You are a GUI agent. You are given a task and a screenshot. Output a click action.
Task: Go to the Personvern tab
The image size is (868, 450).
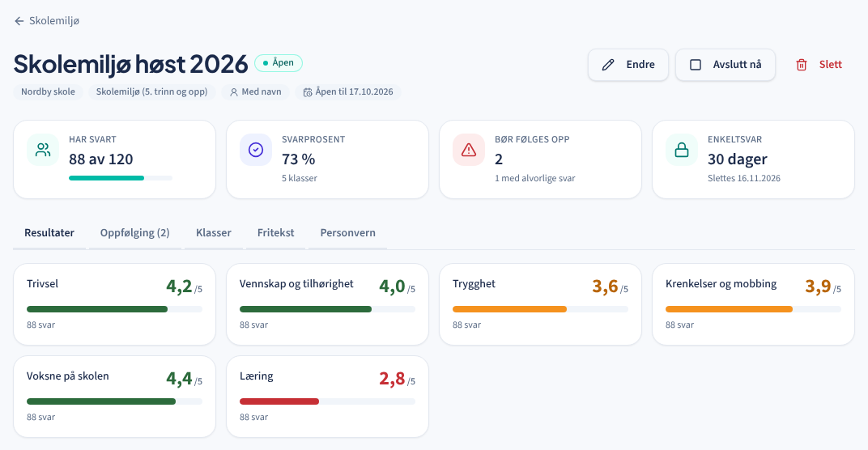347,233
